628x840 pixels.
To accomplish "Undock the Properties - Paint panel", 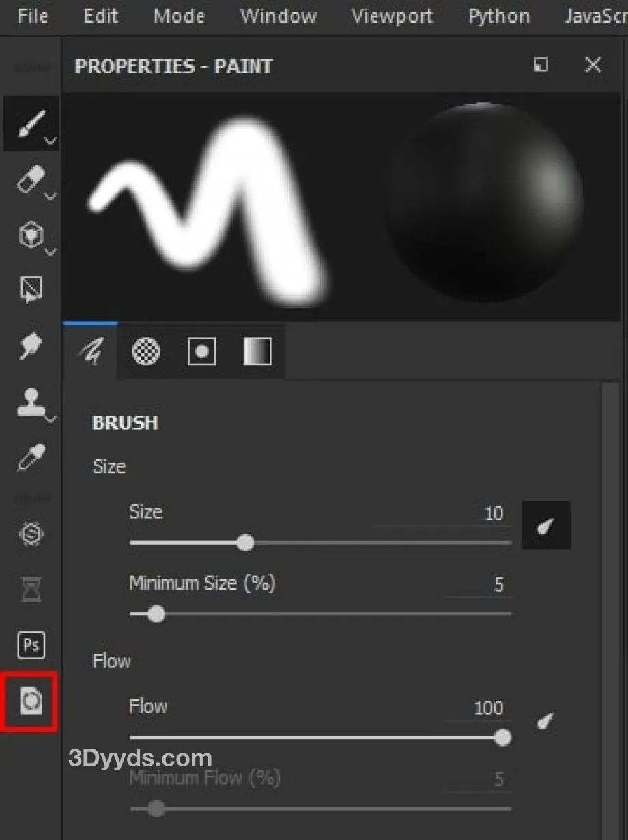I will [541, 65].
